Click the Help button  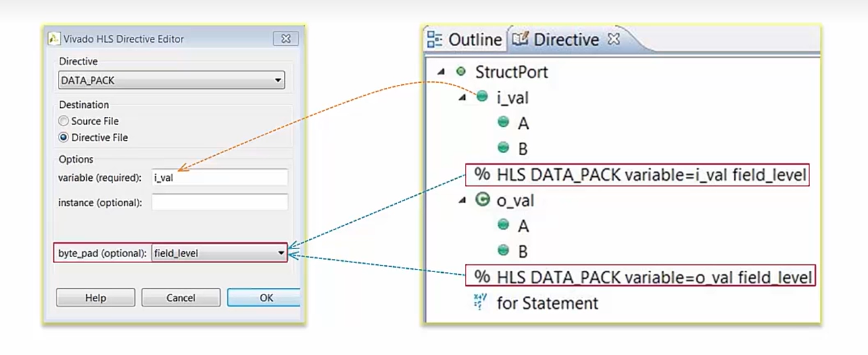click(x=95, y=298)
